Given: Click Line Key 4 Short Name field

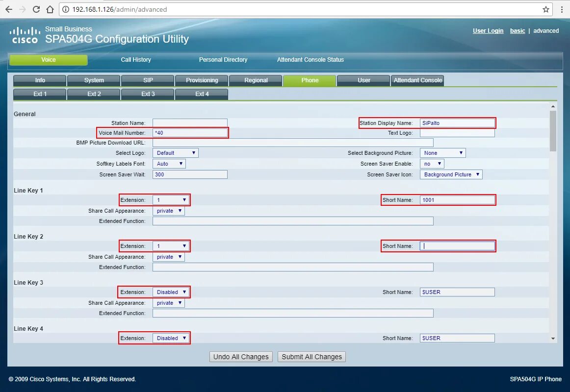Looking at the screenshot, I should click(x=457, y=338).
